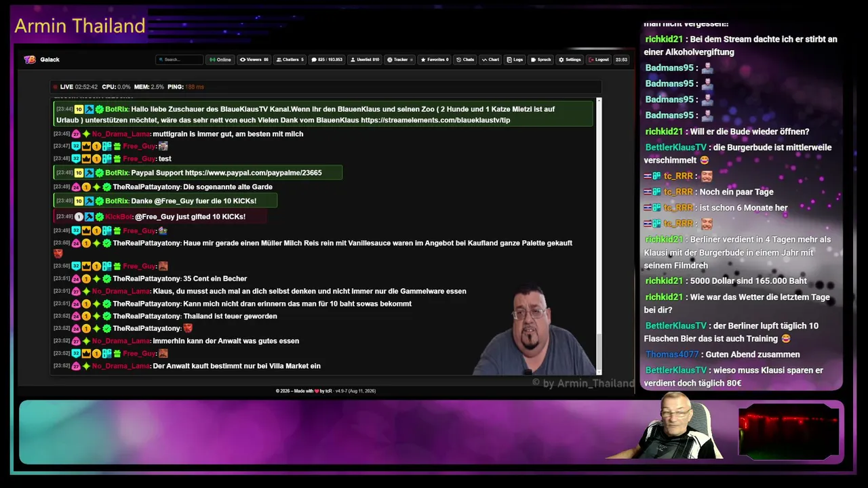Open the Chatters 5 panel

(290, 60)
